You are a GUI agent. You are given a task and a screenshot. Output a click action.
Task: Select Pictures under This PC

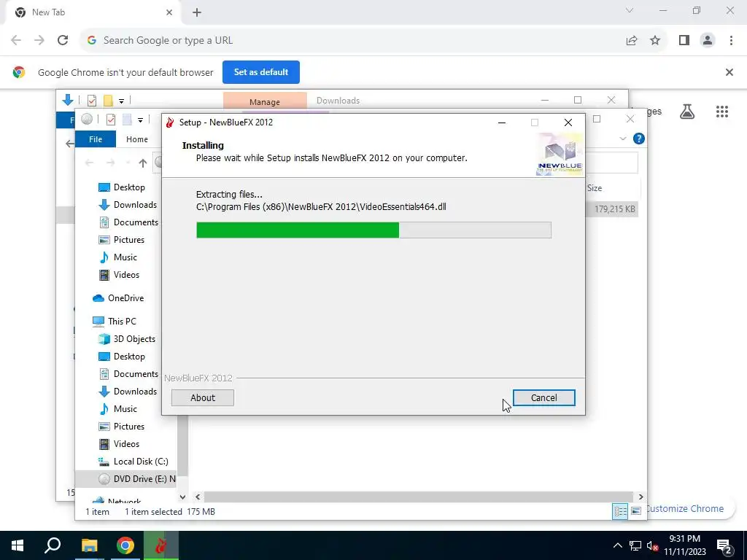122,427
